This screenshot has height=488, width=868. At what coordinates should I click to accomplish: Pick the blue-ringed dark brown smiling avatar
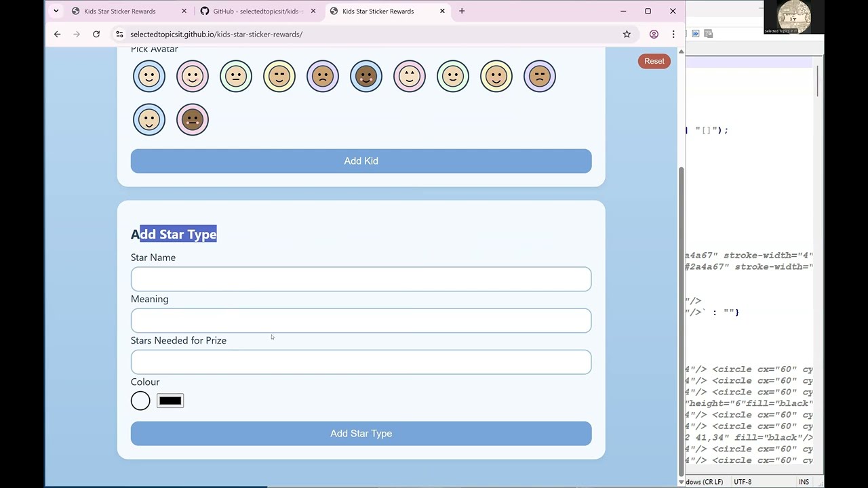coord(366,77)
